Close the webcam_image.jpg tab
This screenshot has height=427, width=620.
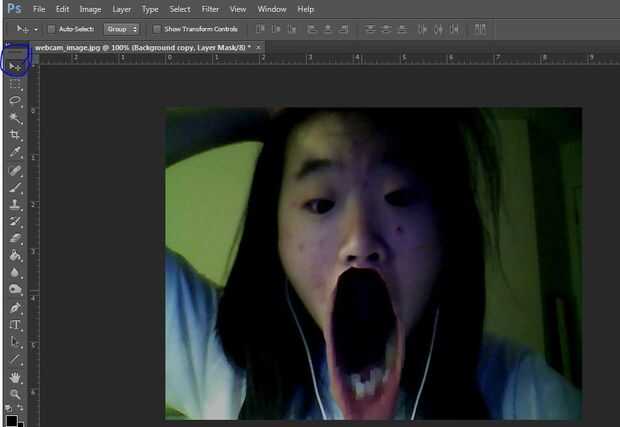click(x=259, y=47)
